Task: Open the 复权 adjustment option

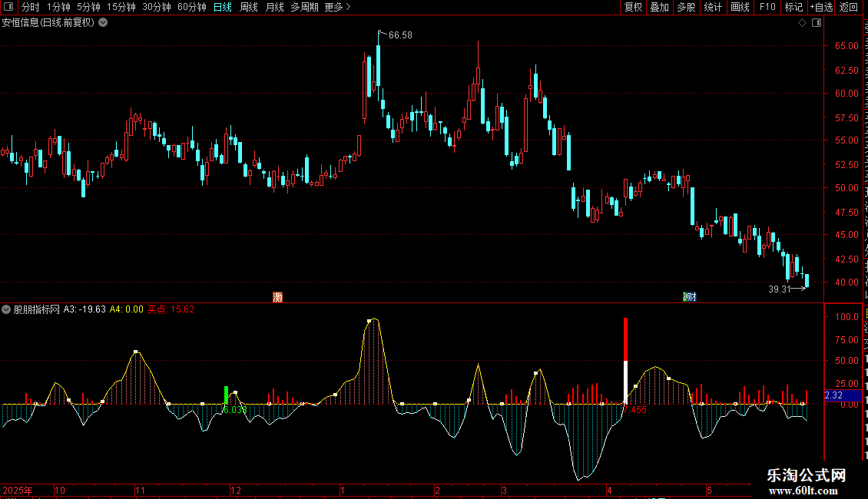Action: pyautogui.click(x=633, y=7)
